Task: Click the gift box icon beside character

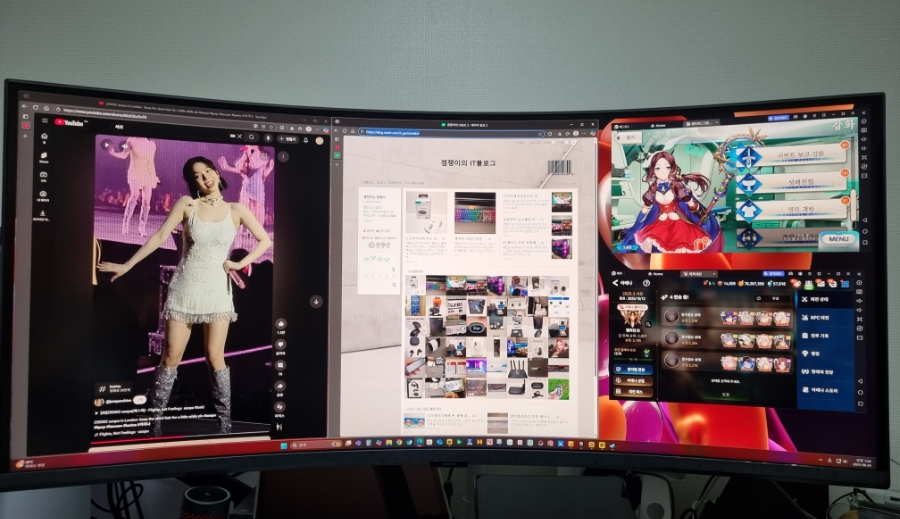Action: [702, 245]
